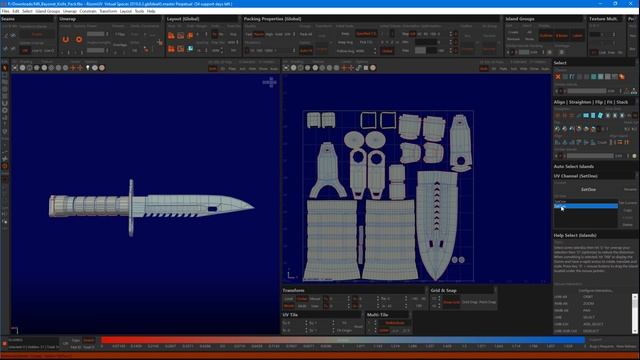Screen dimensions: 640x360
Task: Click white square icon in UV viewport toolbar
Action: coord(366,68)
